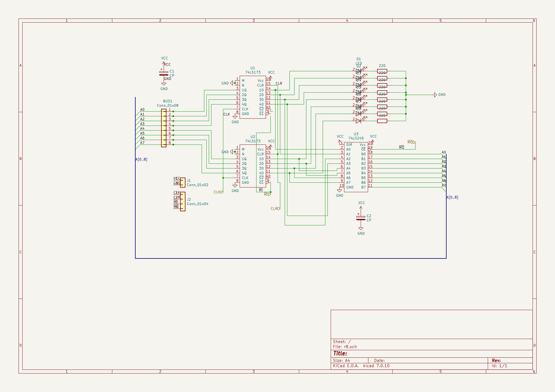Image resolution: width=555 pixels, height=392 pixels.
Task: Click the 'Sheet: /' title block text
Action: [342, 342]
